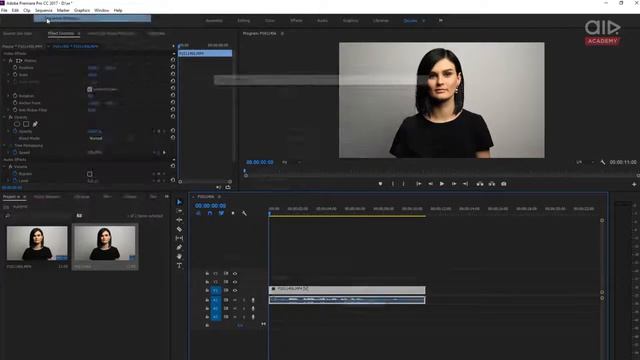This screenshot has height=360, width=640.
Task: Reset the Position parameter
Action: 173,67
